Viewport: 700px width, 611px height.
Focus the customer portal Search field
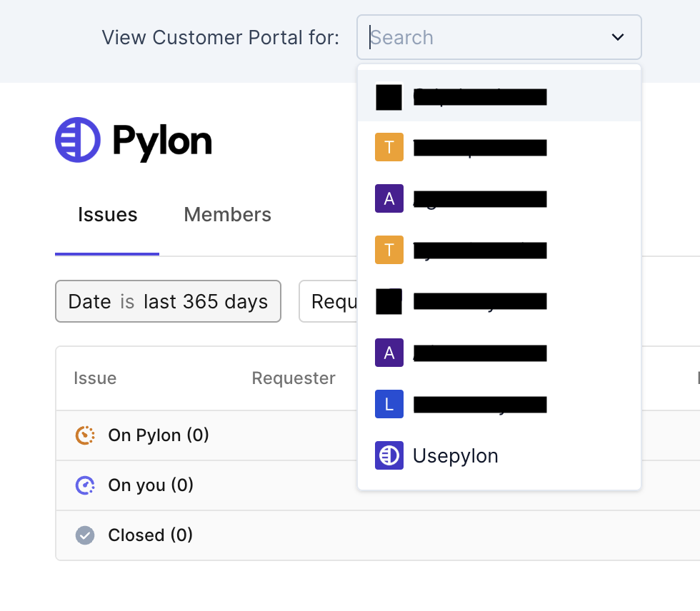coord(486,37)
